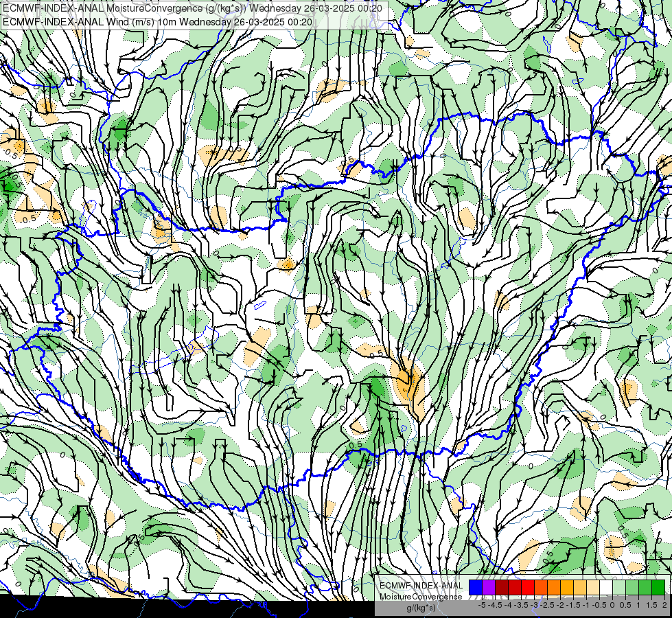Select the pale peach swatch between -1 and -0.5
Screen dimensions: 672x618
593,588
